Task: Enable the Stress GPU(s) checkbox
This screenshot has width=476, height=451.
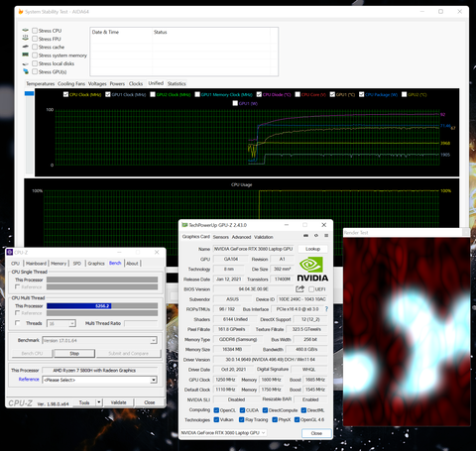Action: coord(35,71)
